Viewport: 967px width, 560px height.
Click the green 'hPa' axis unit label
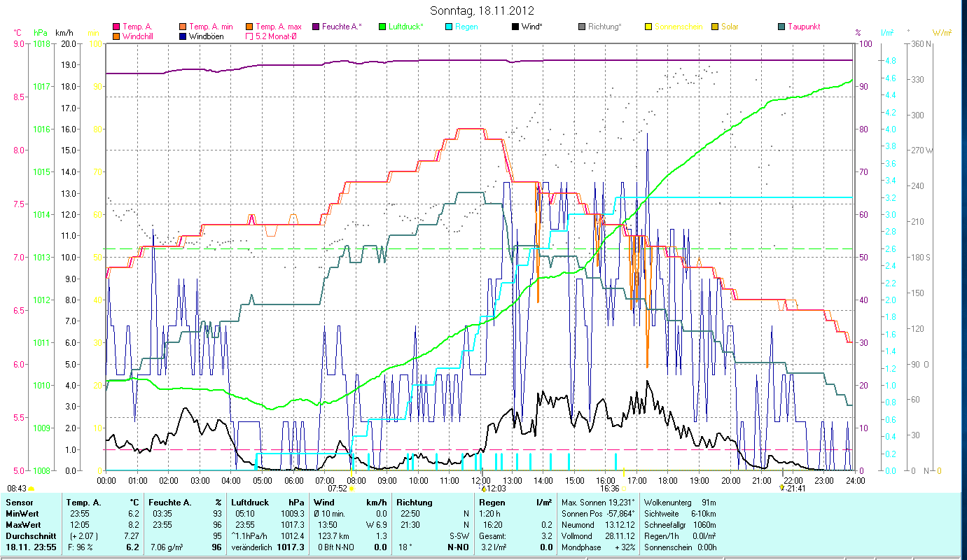(41, 33)
